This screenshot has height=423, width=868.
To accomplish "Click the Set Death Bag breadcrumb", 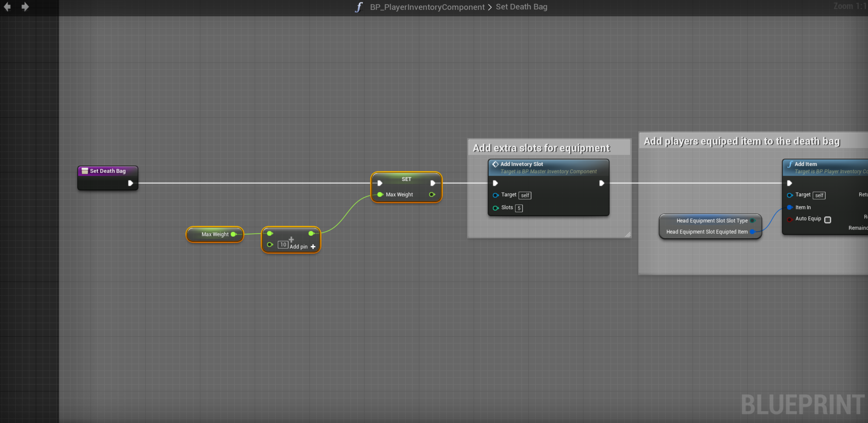I will pos(521,7).
